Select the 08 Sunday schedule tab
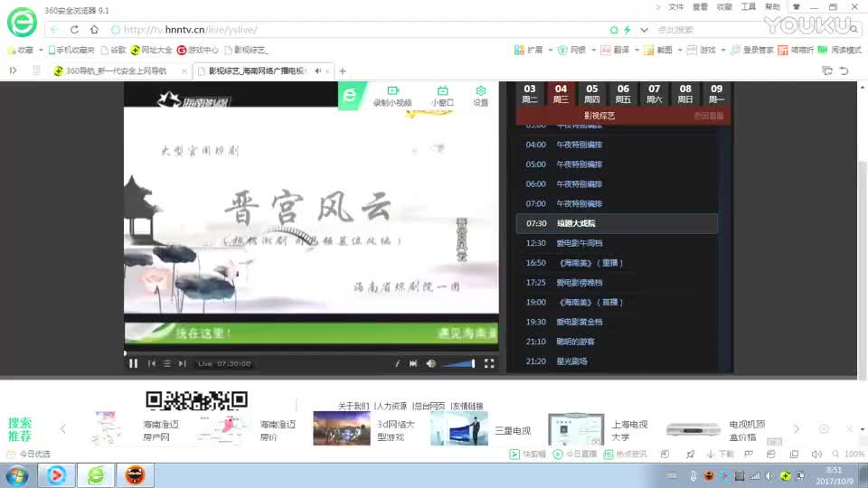 pos(685,93)
